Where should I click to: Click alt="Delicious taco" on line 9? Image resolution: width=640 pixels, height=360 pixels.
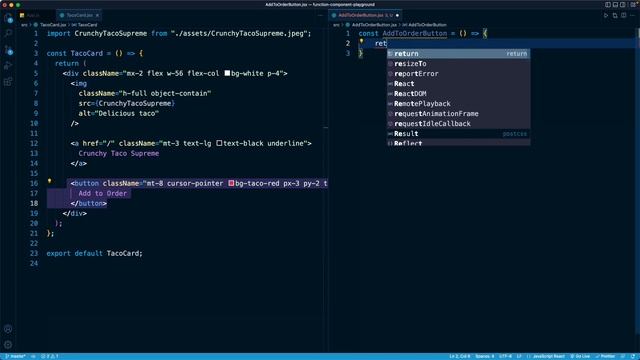[x=119, y=113]
